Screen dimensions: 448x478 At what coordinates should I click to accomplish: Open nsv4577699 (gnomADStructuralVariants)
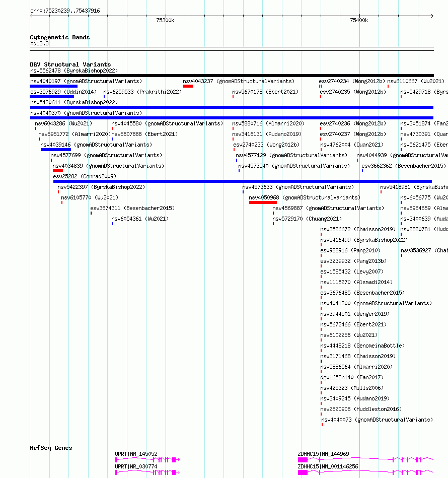tap(106, 155)
